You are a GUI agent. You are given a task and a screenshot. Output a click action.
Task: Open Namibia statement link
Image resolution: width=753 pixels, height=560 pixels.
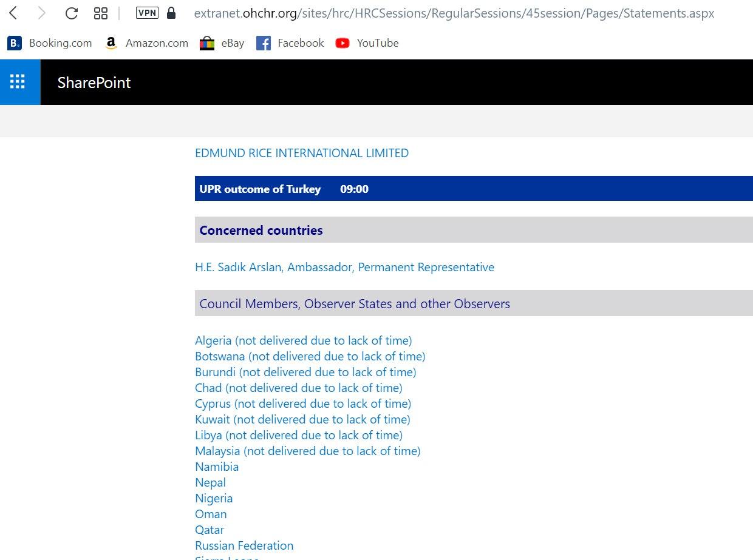coord(217,467)
